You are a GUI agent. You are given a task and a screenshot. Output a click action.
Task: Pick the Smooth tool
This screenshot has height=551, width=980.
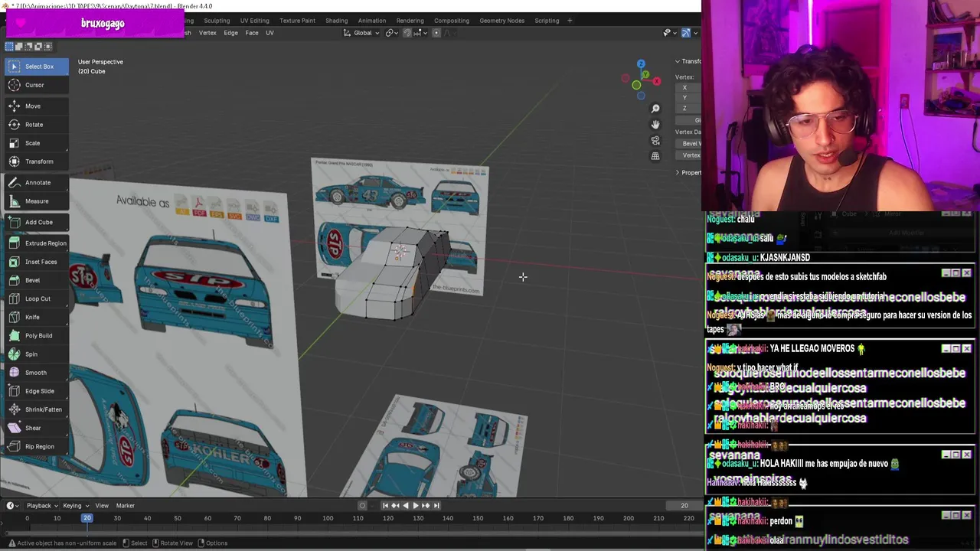(x=35, y=373)
